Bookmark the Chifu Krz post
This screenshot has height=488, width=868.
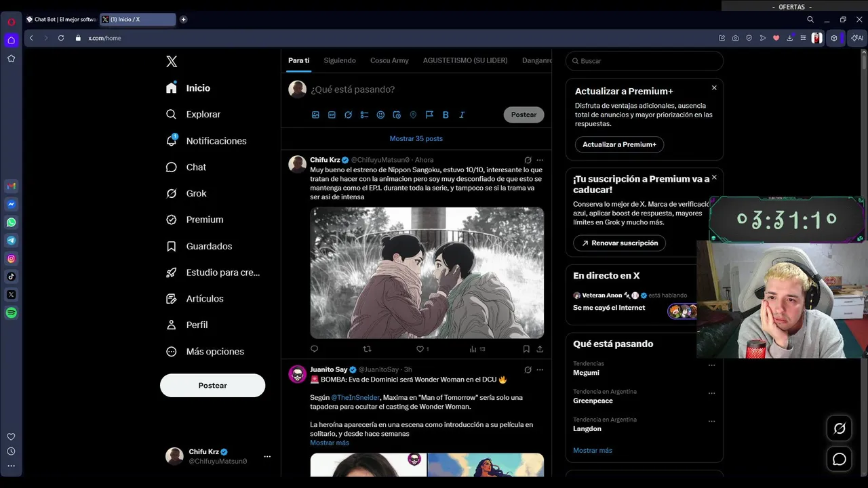[526, 349]
